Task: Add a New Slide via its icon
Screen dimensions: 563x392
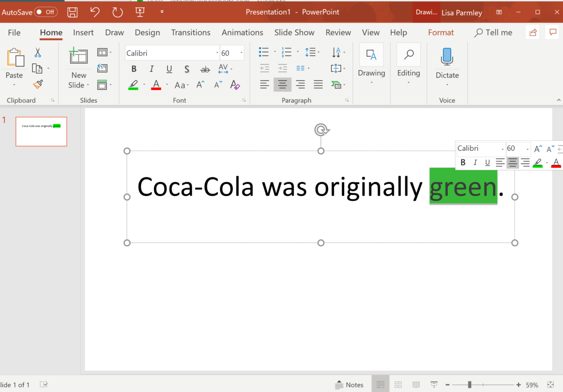Action: click(x=78, y=56)
